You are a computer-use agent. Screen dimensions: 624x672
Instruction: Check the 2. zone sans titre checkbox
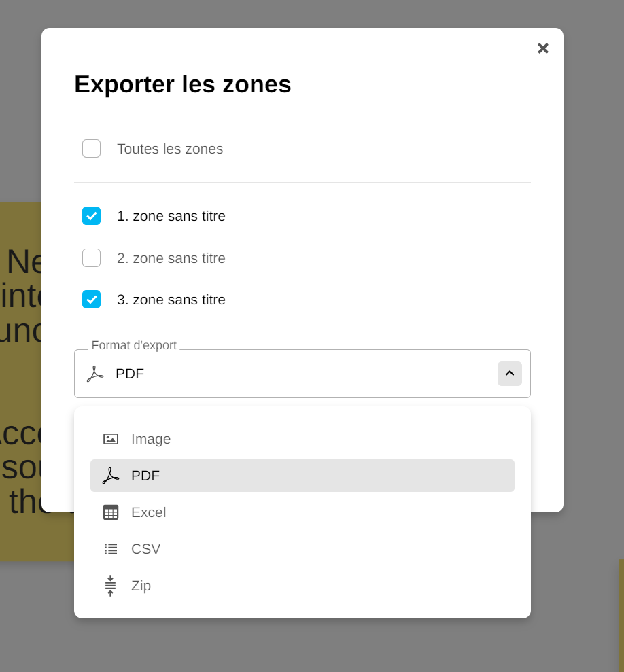pos(92,258)
